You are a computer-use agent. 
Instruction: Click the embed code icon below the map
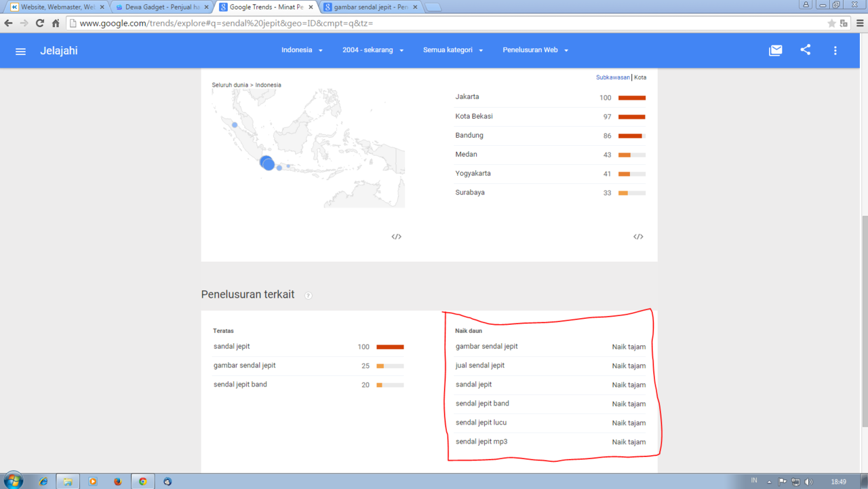tap(396, 237)
